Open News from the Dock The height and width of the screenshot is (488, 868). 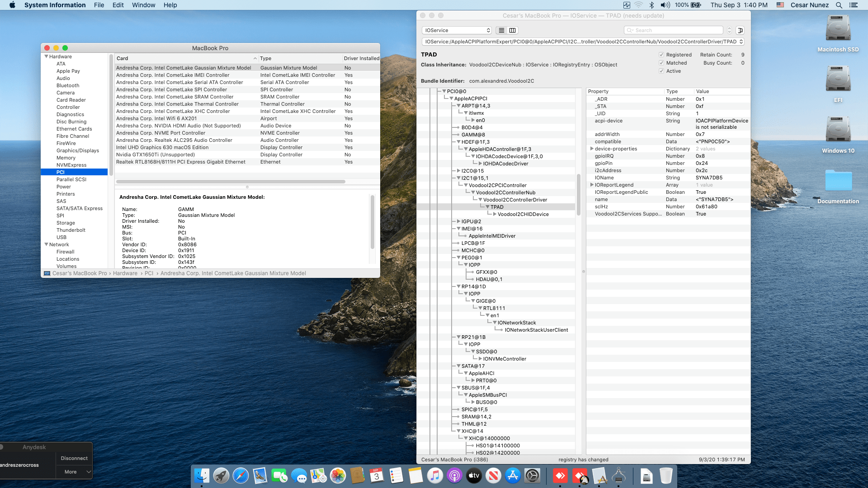493,476
